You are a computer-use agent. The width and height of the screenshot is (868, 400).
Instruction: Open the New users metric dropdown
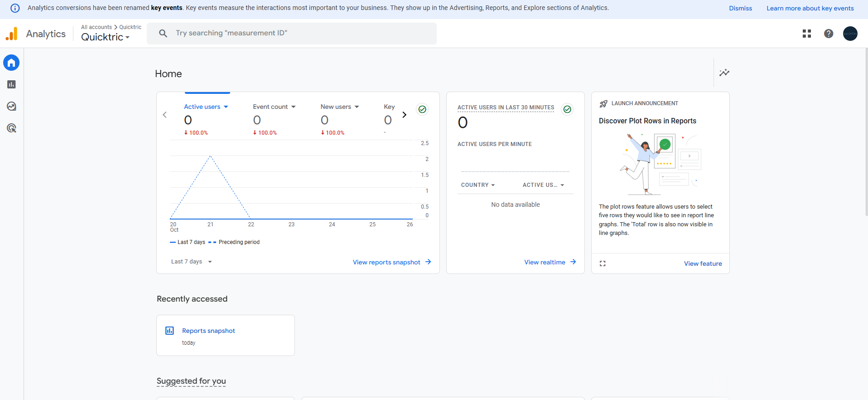pyautogui.click(x=340, y=107)
